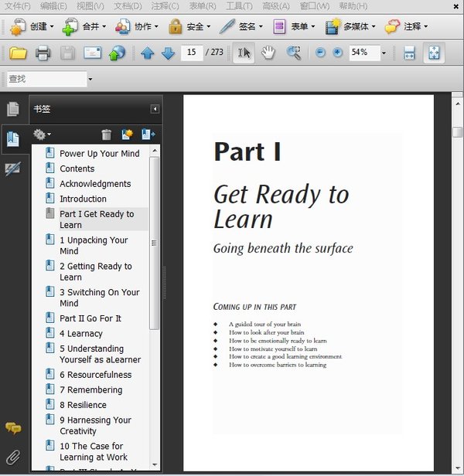Screen dimensions: 464x476
Task: Activate the Hand tool
Action: 268,53
